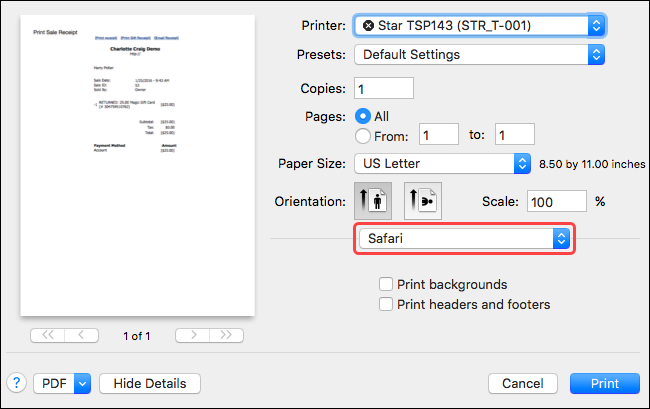650x409 pixels.
Task: Open the Safari options dropdown
Action: [464, 239]
